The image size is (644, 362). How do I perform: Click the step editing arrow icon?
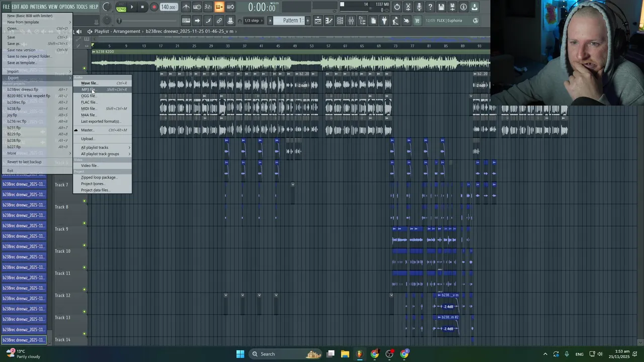(x=197, y=21)
